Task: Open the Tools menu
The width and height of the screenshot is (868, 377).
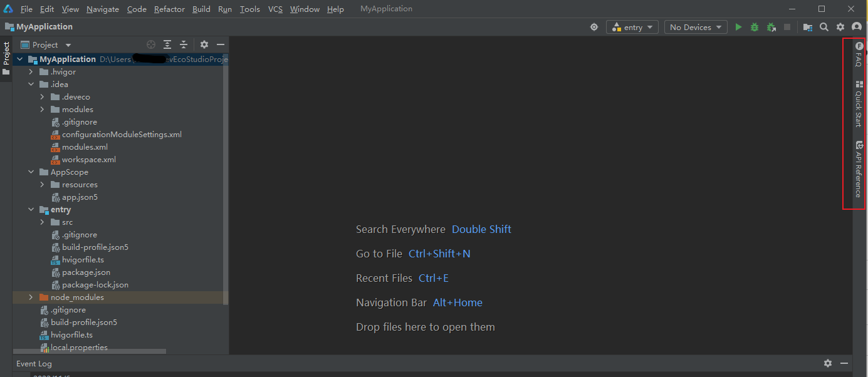Action: click(x=250, y=9)
